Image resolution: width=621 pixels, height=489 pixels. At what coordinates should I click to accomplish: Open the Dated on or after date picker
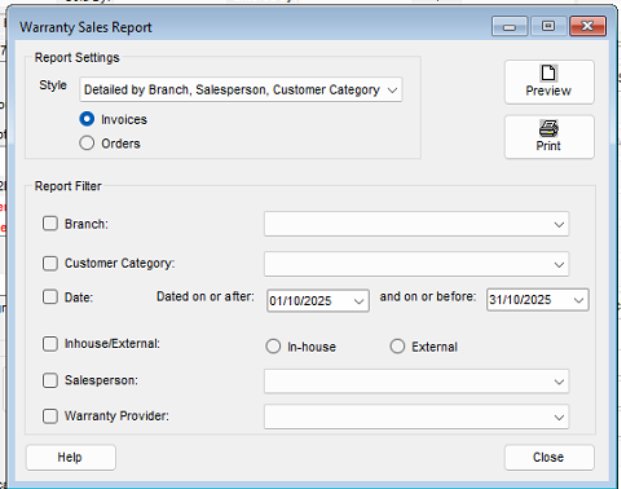click(359, 301)
